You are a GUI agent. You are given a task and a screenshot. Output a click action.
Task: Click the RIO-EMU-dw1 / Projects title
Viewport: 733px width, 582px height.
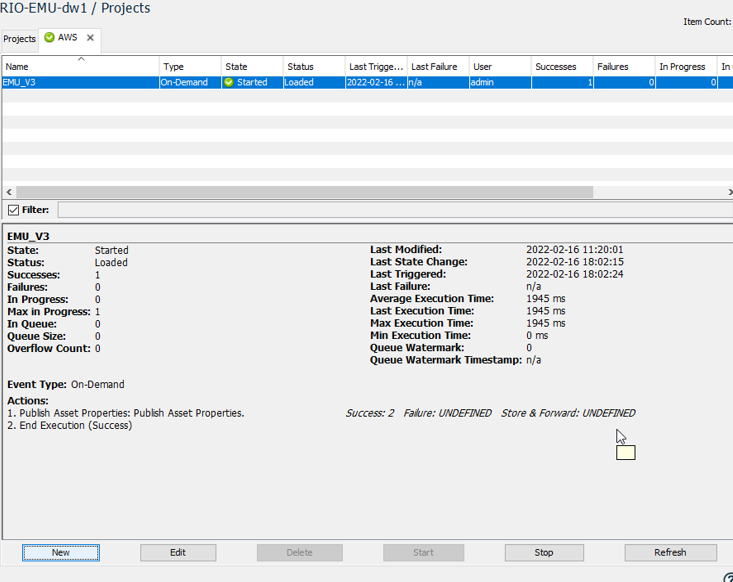[75, 8]
